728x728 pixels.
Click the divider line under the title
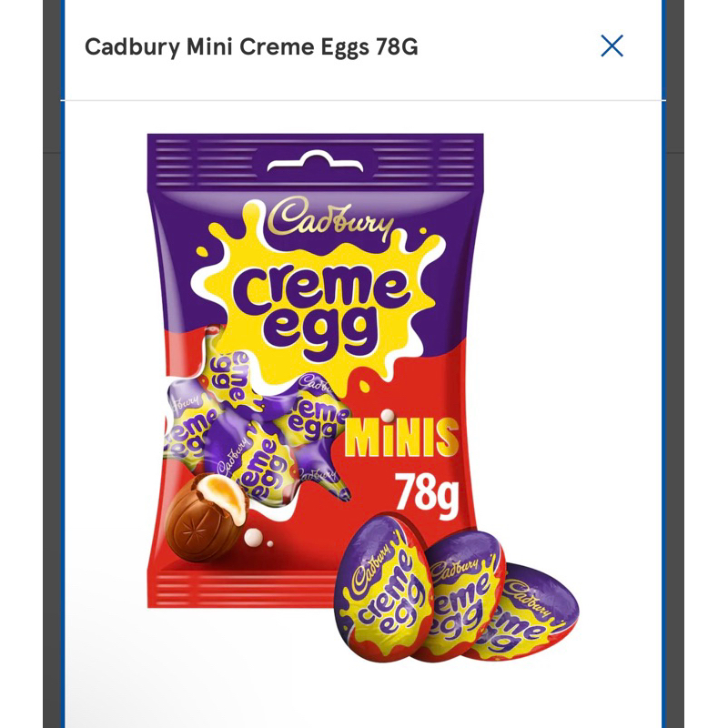363,100
